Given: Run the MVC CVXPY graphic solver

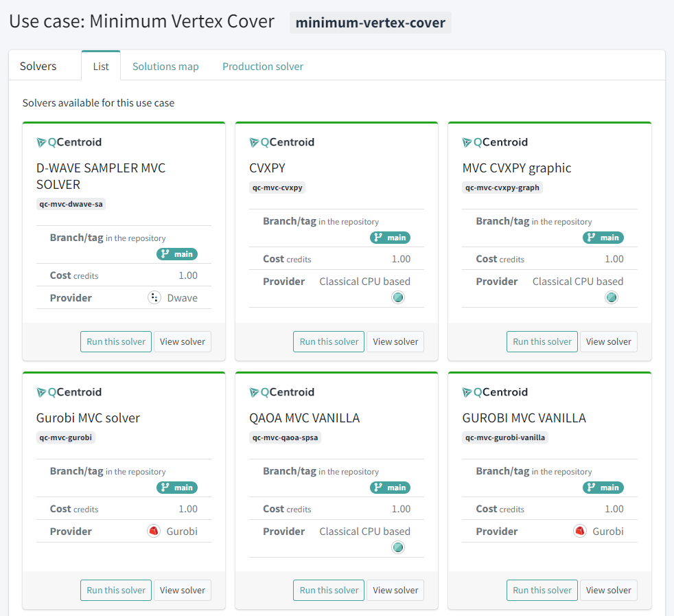Looking at the screenshot, I should (x=542, y=341).
